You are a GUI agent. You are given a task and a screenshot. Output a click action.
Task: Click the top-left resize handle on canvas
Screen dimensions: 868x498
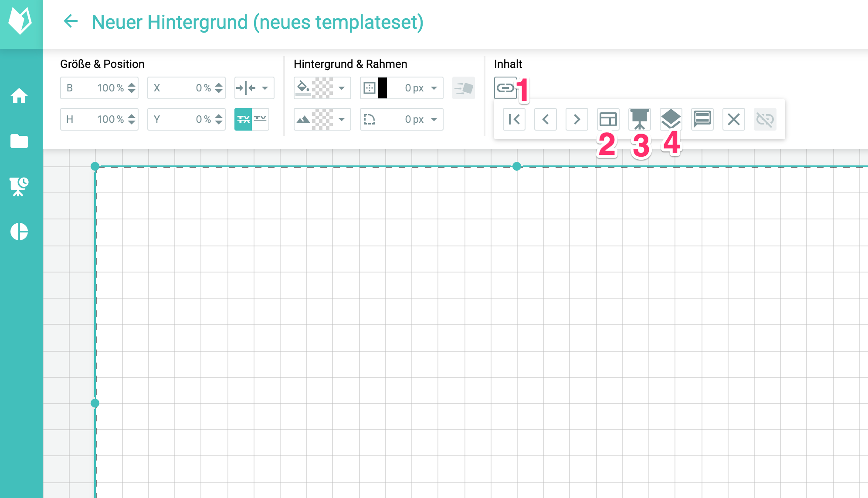coord(95,166)
